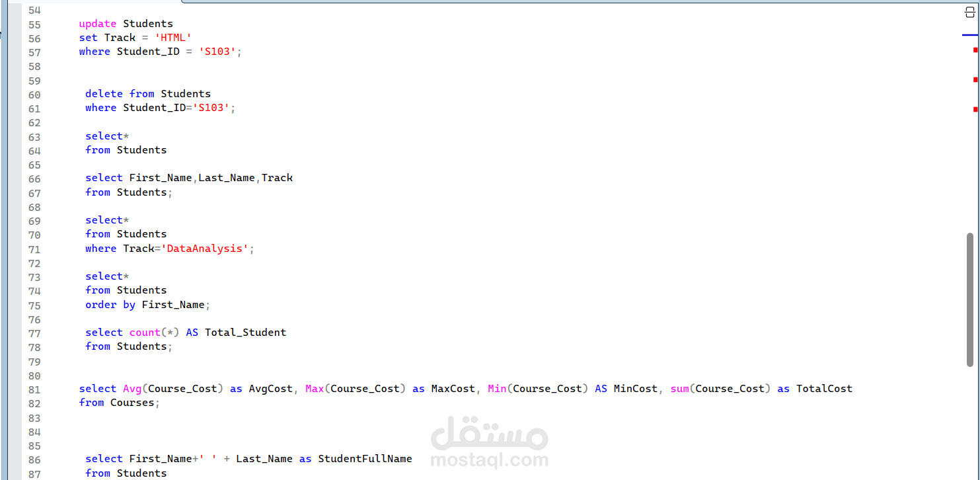
Task: Click the 'delete' keyword on line 60
Action: tap(104, 94)
